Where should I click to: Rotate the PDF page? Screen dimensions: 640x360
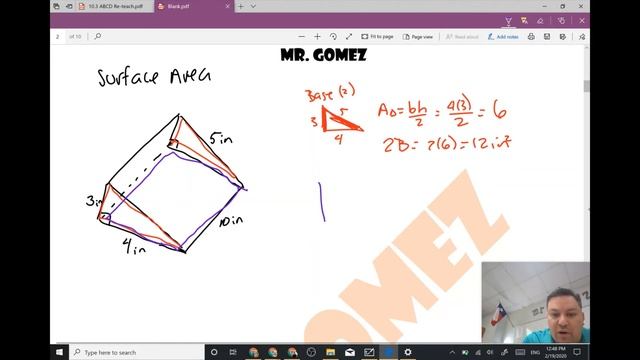[333, 37]
